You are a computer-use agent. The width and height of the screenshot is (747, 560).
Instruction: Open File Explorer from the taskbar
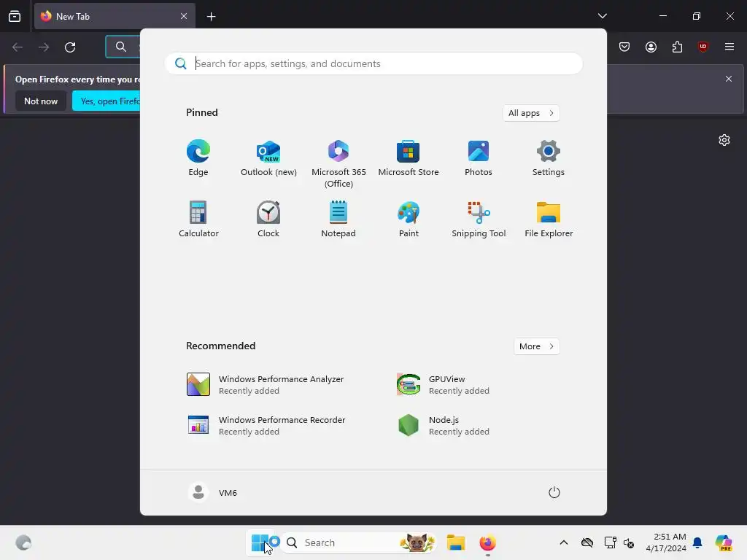(456, 542)
